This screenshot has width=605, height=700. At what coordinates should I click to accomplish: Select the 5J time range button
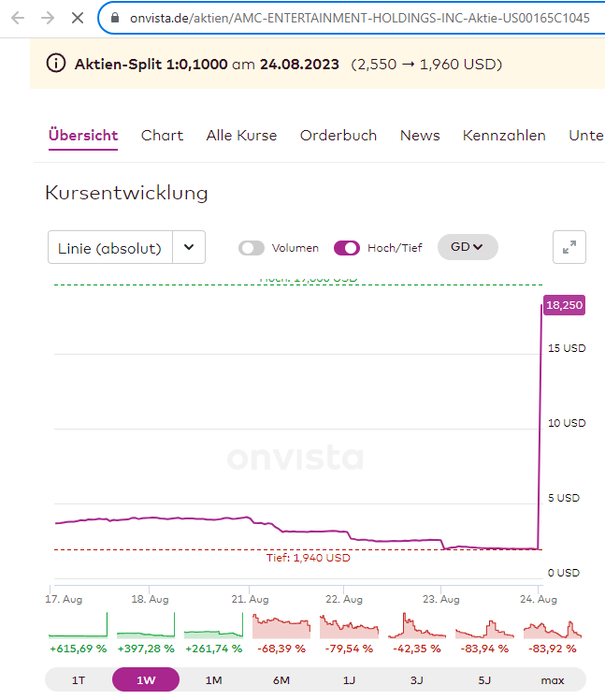[x=484, y=680]
